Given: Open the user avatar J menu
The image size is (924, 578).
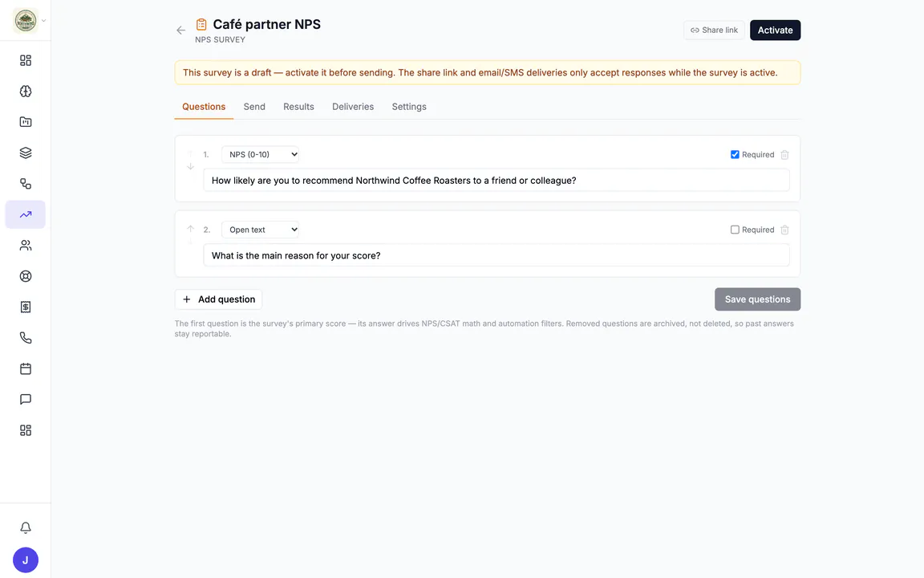Looking at the screenshot, I should pos(26,560).
